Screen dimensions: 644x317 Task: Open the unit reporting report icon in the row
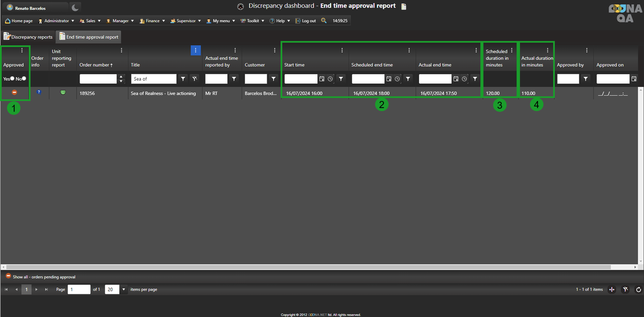(63, 93)
